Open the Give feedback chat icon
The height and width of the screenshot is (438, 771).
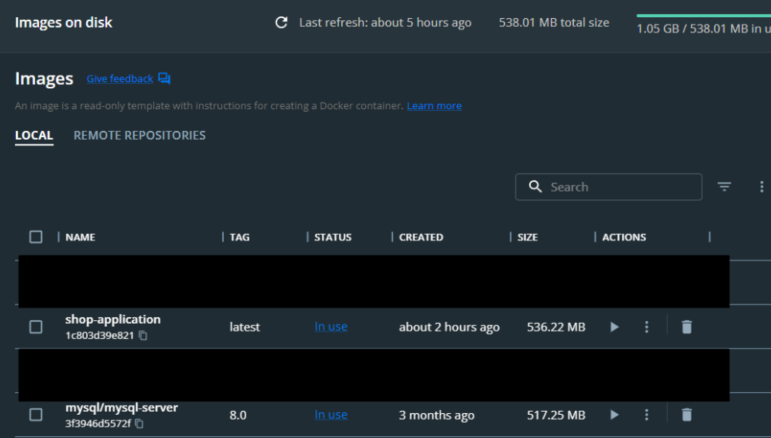pos(164,79)
